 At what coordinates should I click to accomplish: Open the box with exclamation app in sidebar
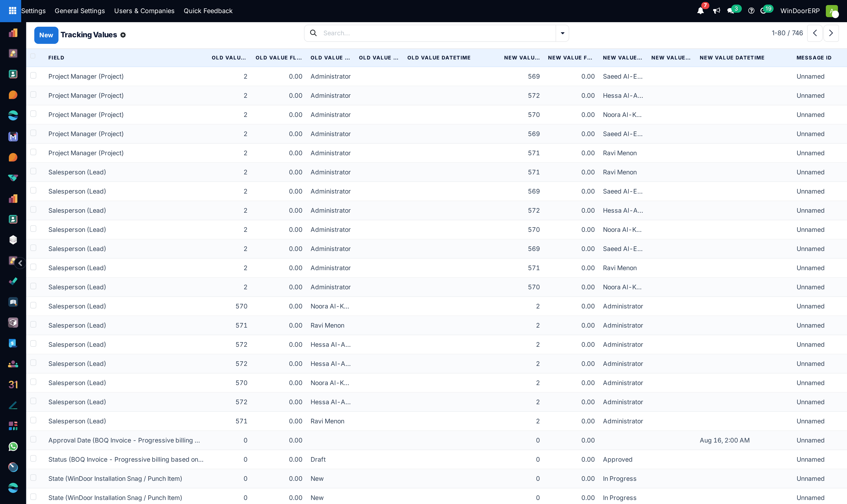click(13, 323)
